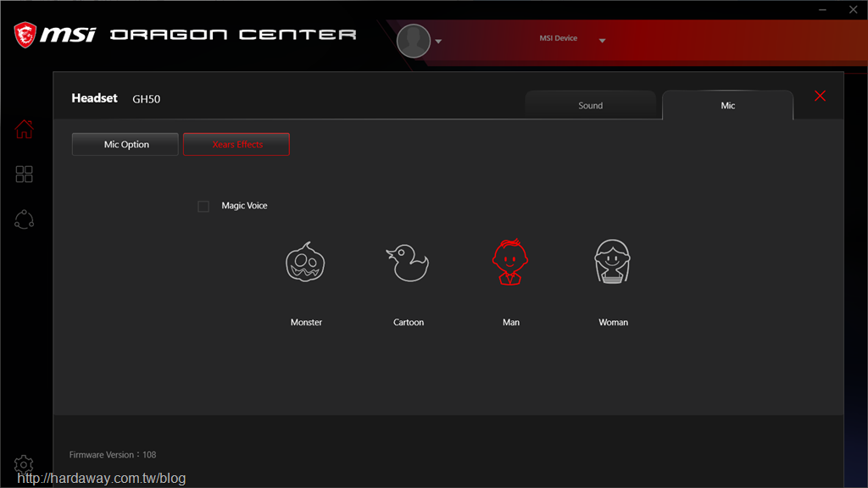868x488 pixels.
Task: Open the Mic Option section
Action: tap(125, 144)
